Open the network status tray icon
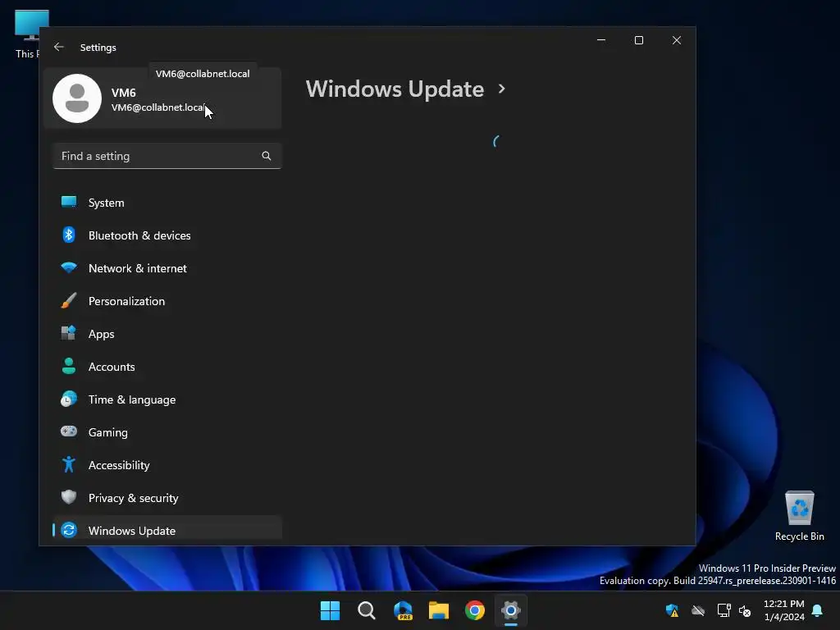This screenshot has height=630, width=840. point(724,610)
